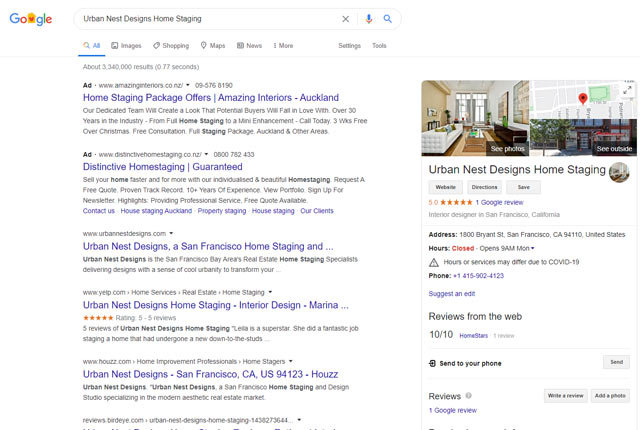Open the All search tab

92,46
